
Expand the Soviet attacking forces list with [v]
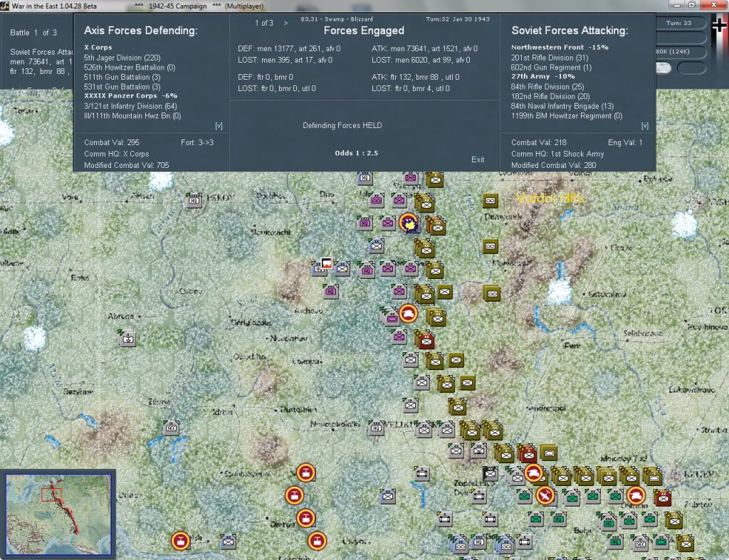click(x=644, y=126)
